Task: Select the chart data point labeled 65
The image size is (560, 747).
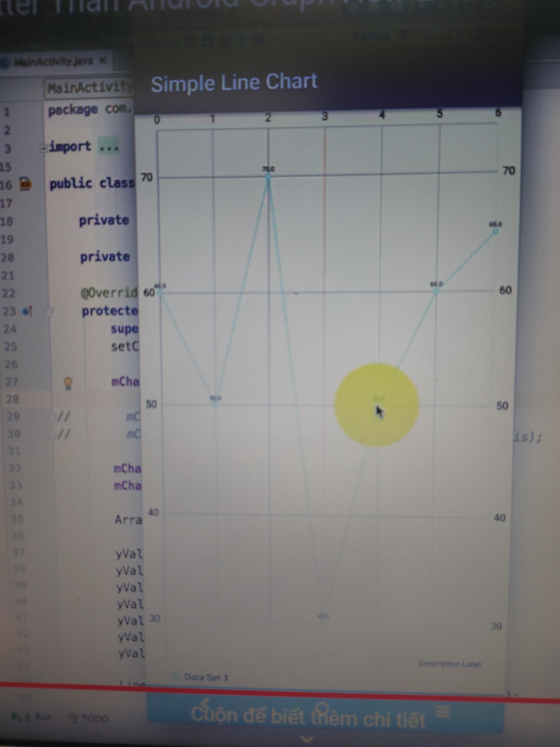Action: [495, 232]
